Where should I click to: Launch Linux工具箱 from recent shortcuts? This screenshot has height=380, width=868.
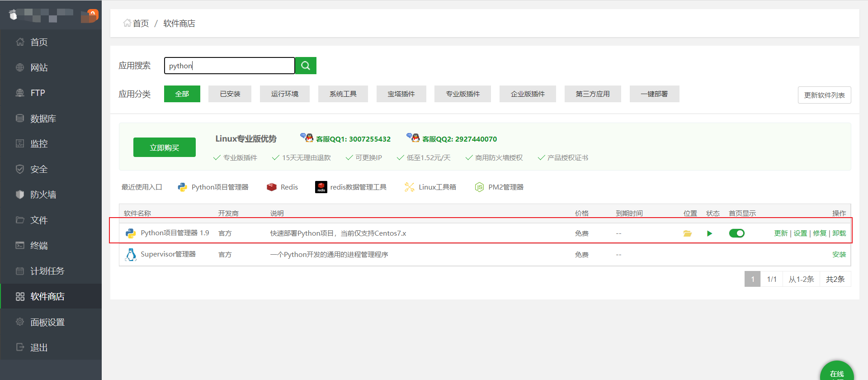click(430, 187)
